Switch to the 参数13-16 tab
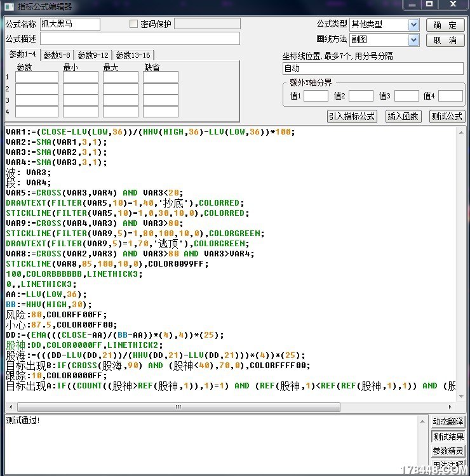Viewport: 470px width, 476px height. (133, 55)
